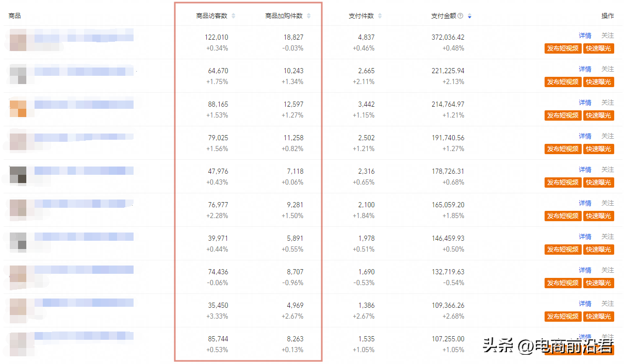Click 发布短视频 button on the first row
Screen dimensions: 624x364
[x=562, y=48]
